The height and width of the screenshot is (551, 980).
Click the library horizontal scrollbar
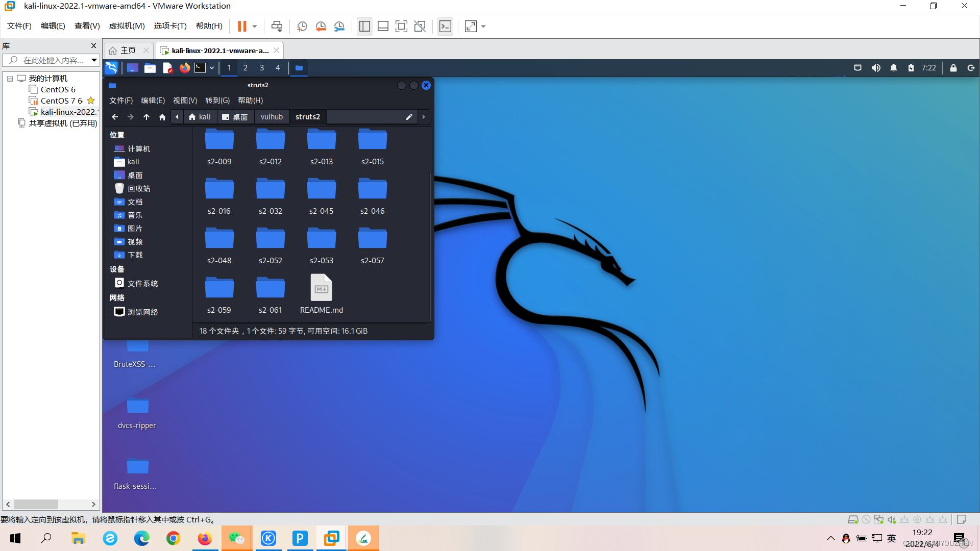[36, 504]
